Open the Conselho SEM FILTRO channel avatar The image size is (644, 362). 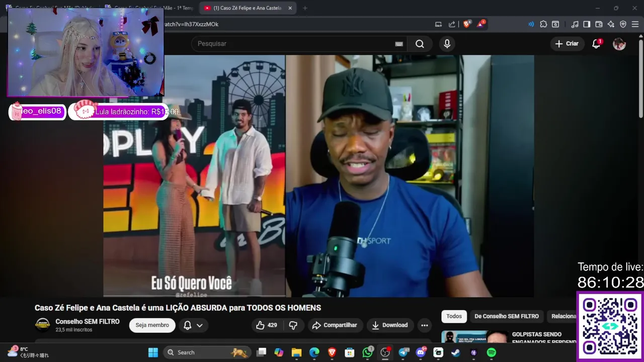pyautogui.click(x=43, y=325)
